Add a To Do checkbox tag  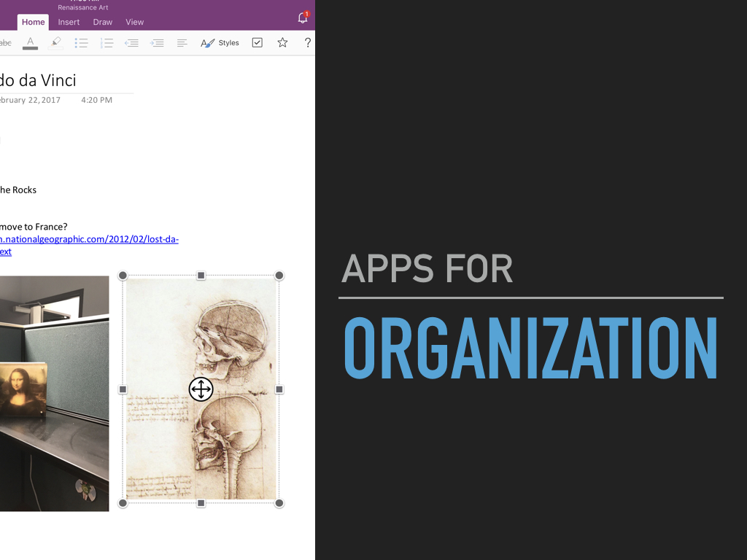(258, 42)
